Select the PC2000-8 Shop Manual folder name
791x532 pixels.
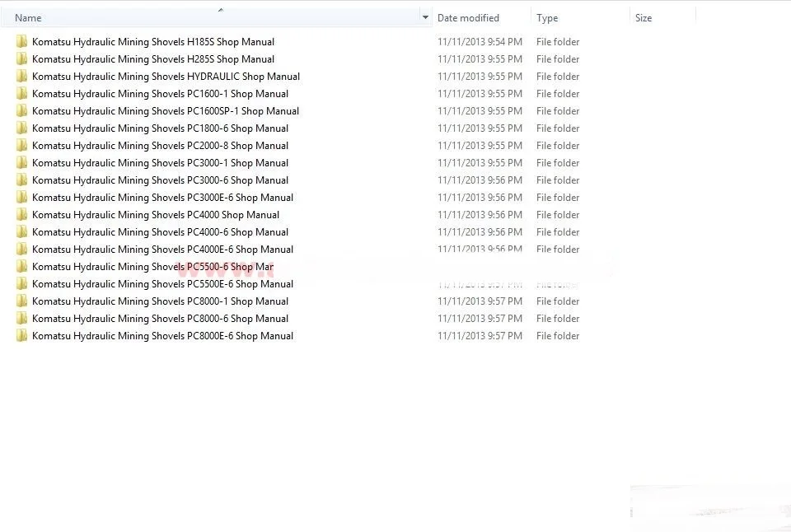click(x=161, y=146)
